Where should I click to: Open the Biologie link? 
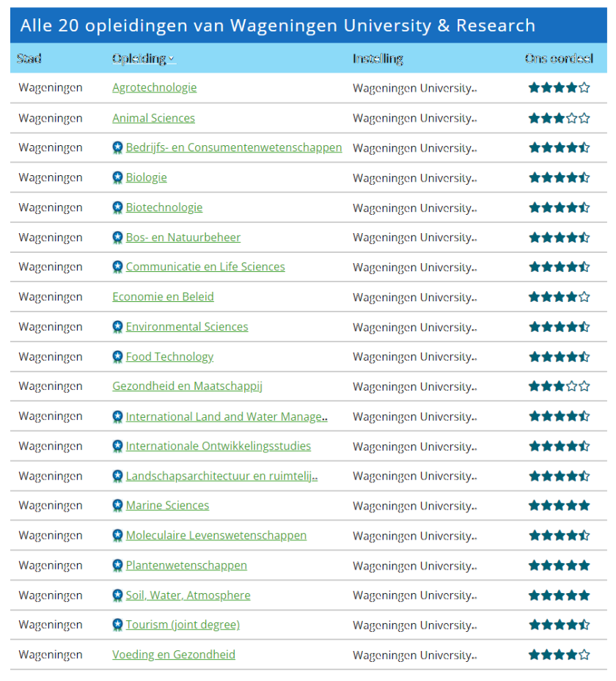(x=147, y=177)
